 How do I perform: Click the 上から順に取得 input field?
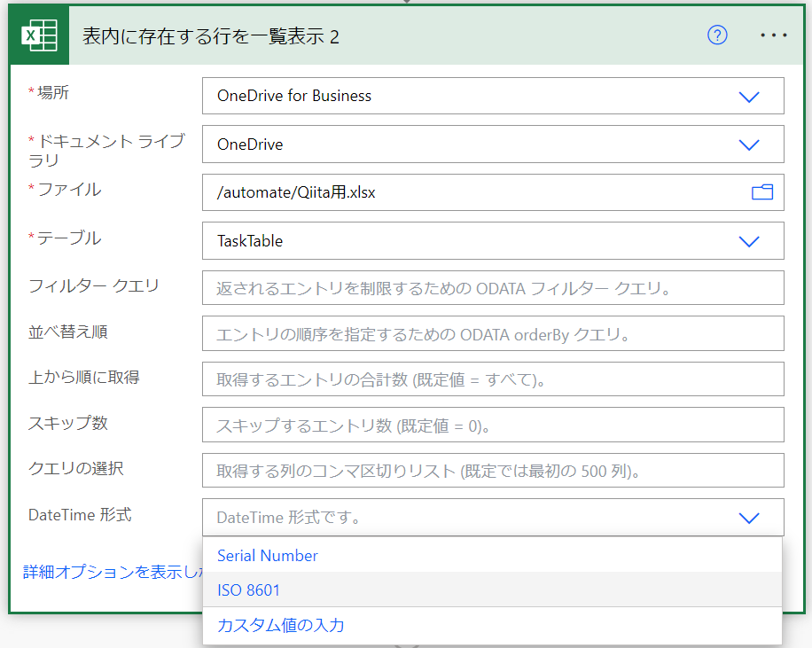(x=493, y=379)
